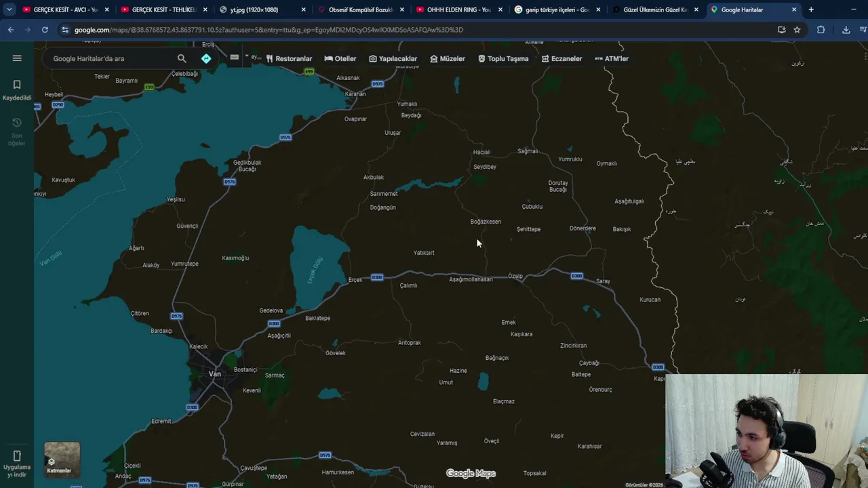Reload the Google Maps page
Viewport: 868px width, 488px height.
tap(45, 30)
